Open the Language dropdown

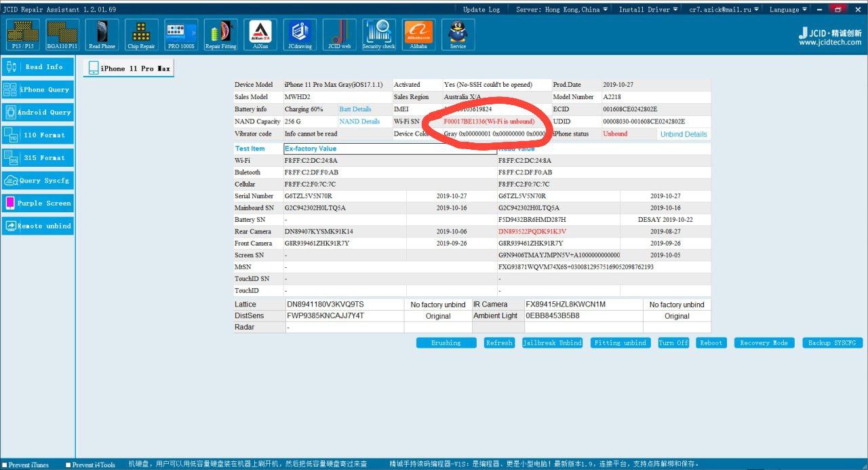point(788,9)
